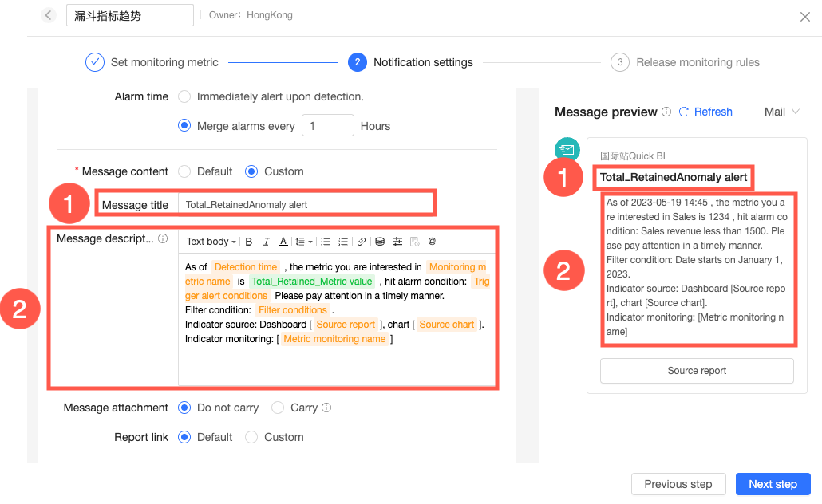Choose Custom message content
This screenshot has height=504, width=822.
point(251,171)
